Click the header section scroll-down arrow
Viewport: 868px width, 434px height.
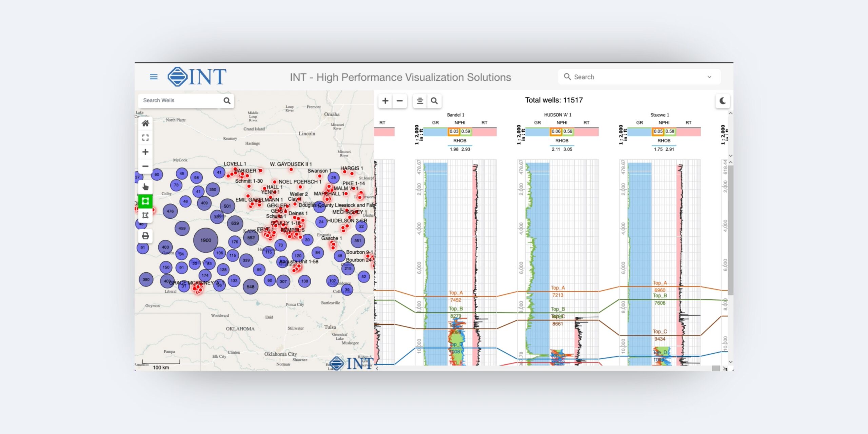[x=731, y=156]
